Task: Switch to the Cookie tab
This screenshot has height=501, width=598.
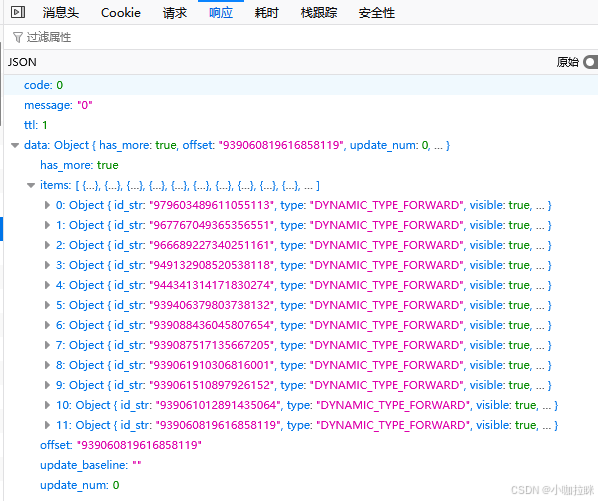Action: click(121, 13)
